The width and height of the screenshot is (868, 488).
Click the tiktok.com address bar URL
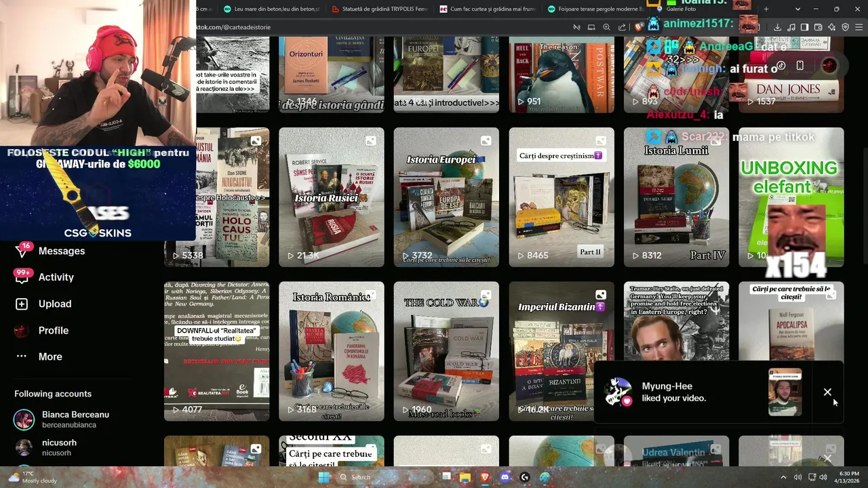(x=233, y=27)
